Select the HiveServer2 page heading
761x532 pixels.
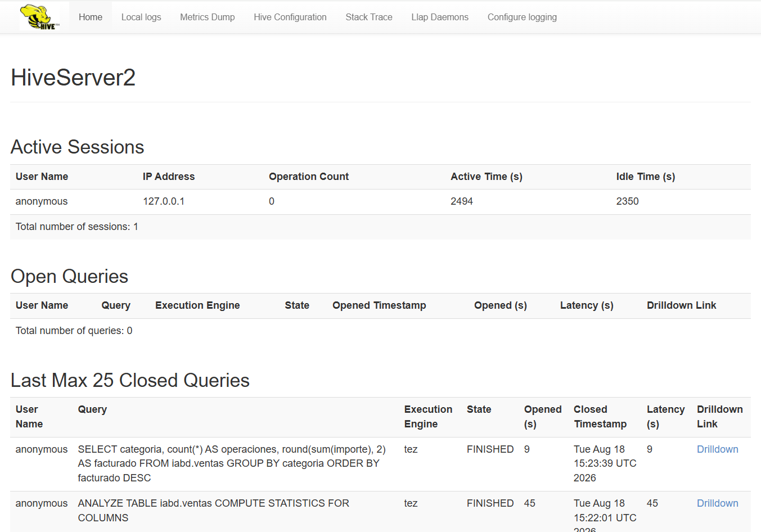tap(73, 78)
